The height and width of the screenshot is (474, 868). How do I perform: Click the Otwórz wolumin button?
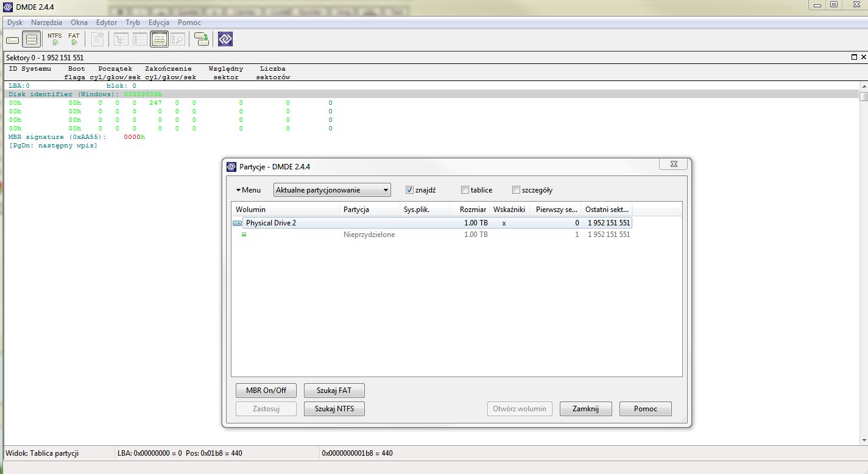coord(520,409)
